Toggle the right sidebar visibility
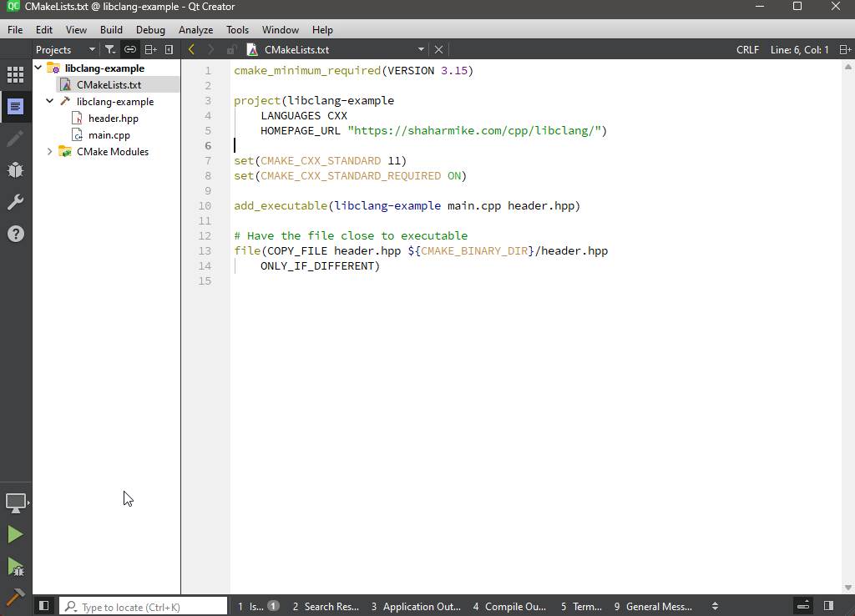Viewport: 855px width, 616px height. (x=828, y=606)
